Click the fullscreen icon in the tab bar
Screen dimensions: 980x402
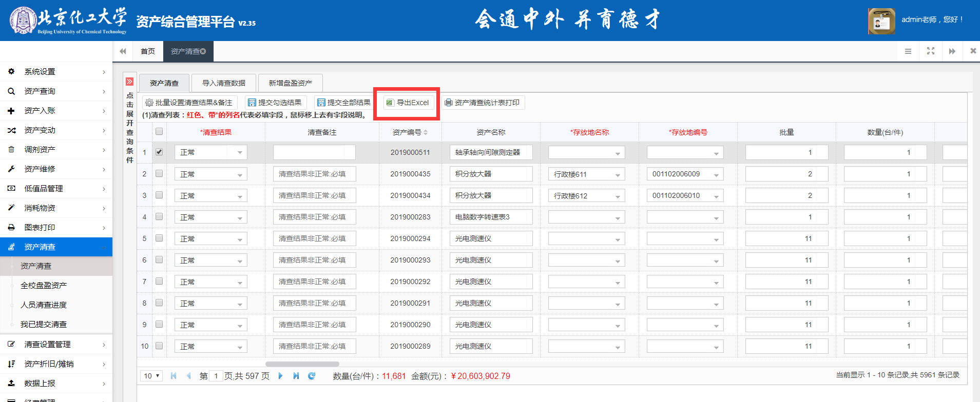[930, 51]
